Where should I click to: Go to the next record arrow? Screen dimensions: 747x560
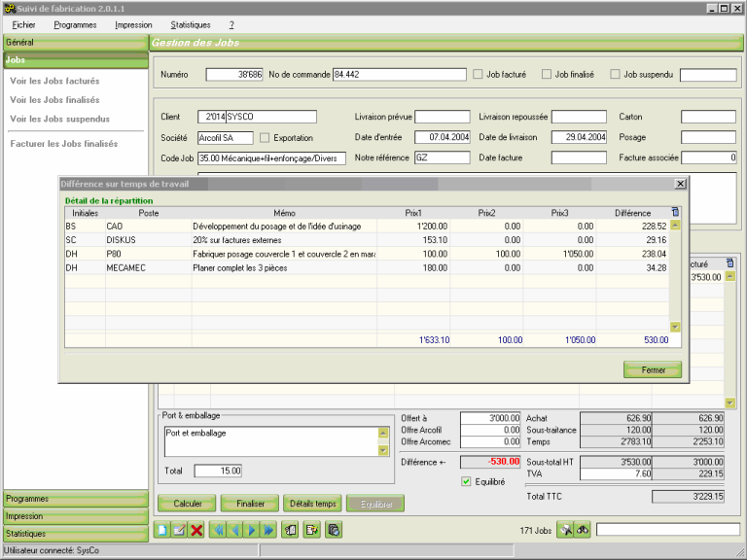[x=251, y=530]
